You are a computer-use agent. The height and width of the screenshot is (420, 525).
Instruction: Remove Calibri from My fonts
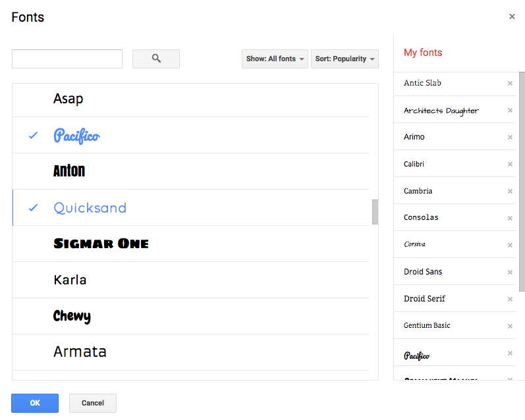tap(510, 165)
